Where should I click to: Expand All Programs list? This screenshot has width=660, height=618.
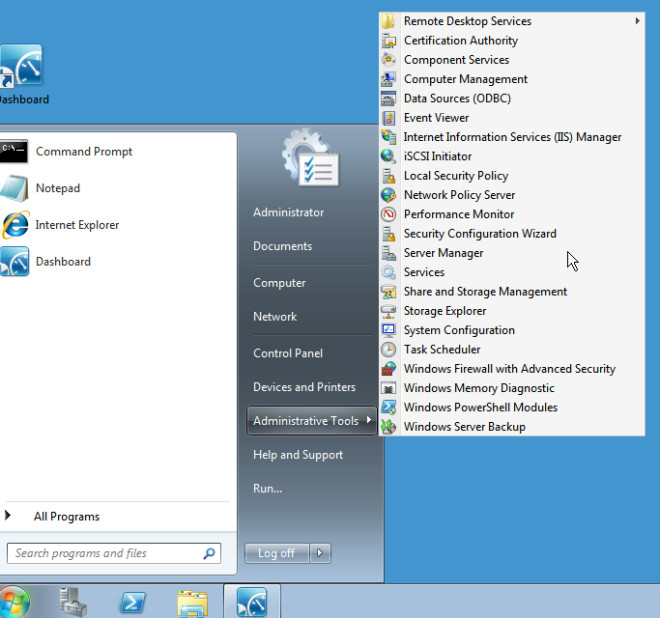[66, 517]
